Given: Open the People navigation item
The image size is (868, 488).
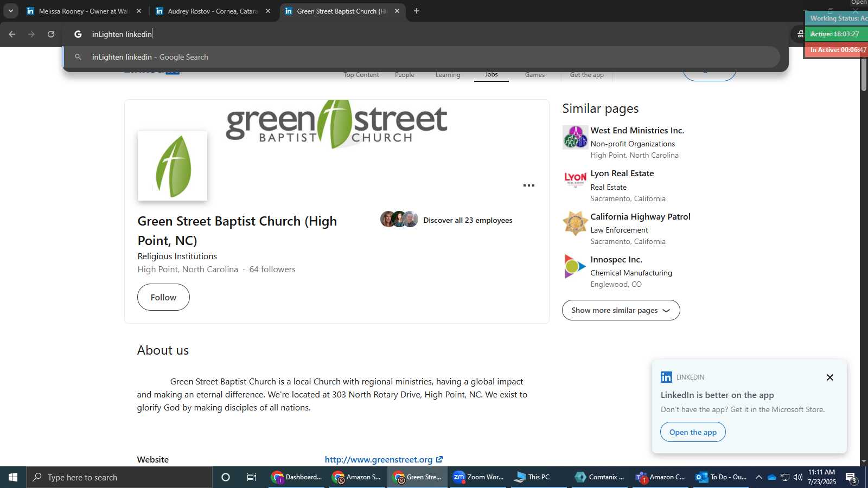Looking at the screenshot, I should (x=405, y=75).
